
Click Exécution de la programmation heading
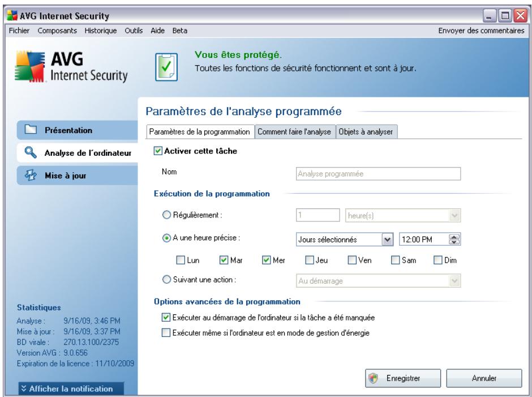[x=212, y=194]
